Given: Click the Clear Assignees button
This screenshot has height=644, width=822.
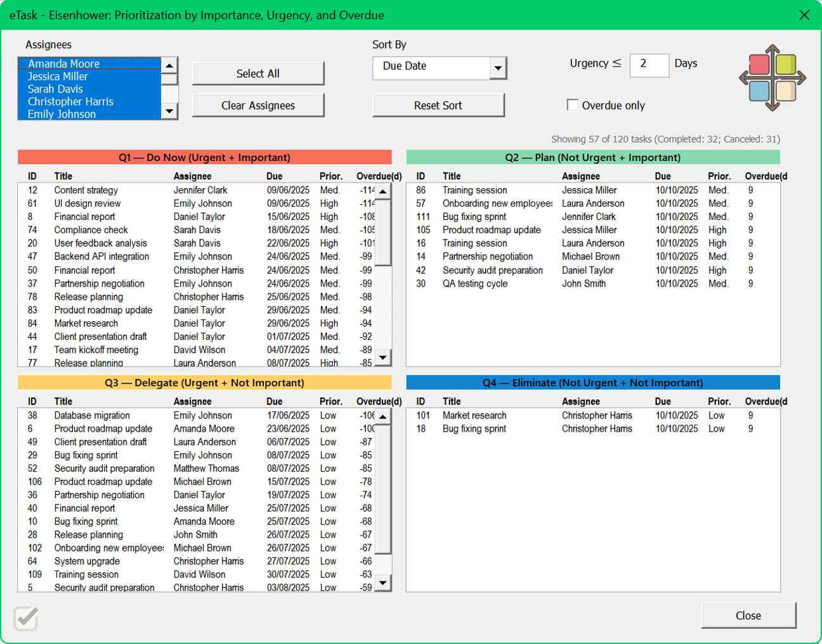Looking at the screenshot, I should tap(258, 105).
